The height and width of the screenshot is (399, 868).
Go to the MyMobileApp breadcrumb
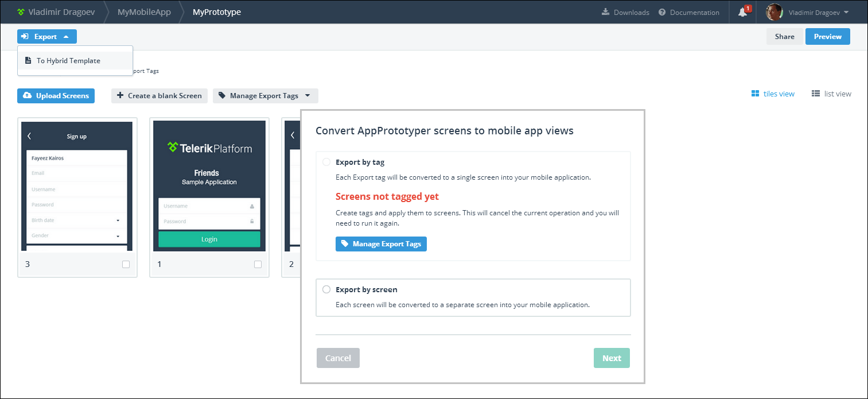coord(144,12)
